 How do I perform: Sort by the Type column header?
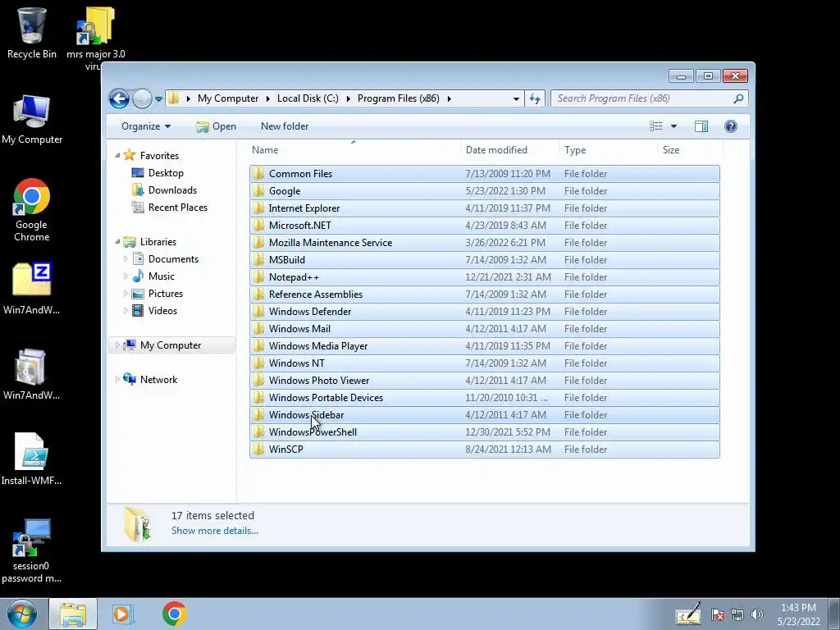pos(608,150)
